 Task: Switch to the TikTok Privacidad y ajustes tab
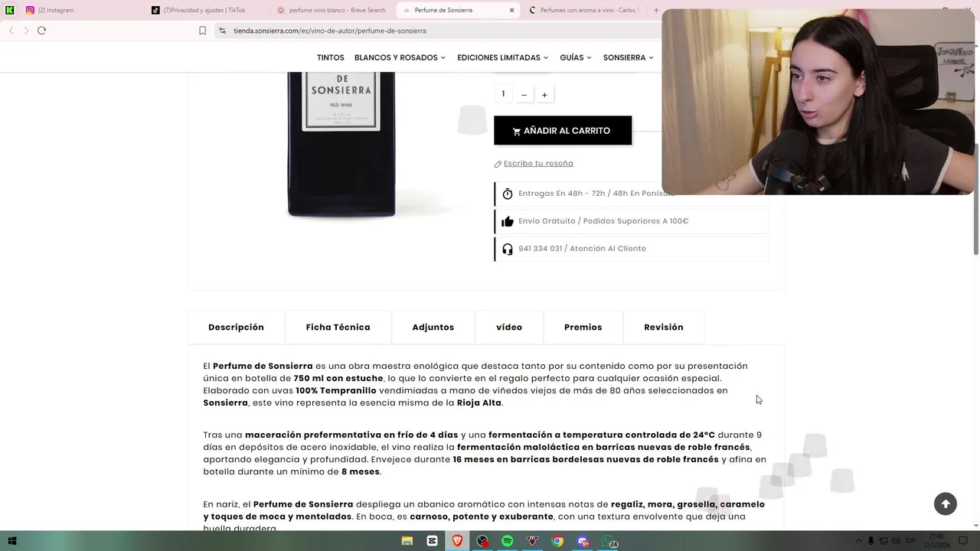pyautogui.click(x=207, y=10)
